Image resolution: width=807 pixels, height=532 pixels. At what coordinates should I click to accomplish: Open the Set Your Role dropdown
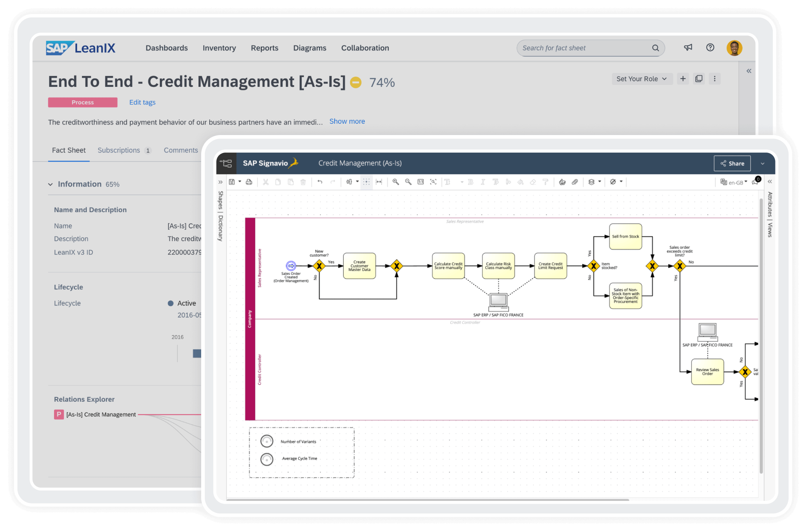tap(642, 79)
